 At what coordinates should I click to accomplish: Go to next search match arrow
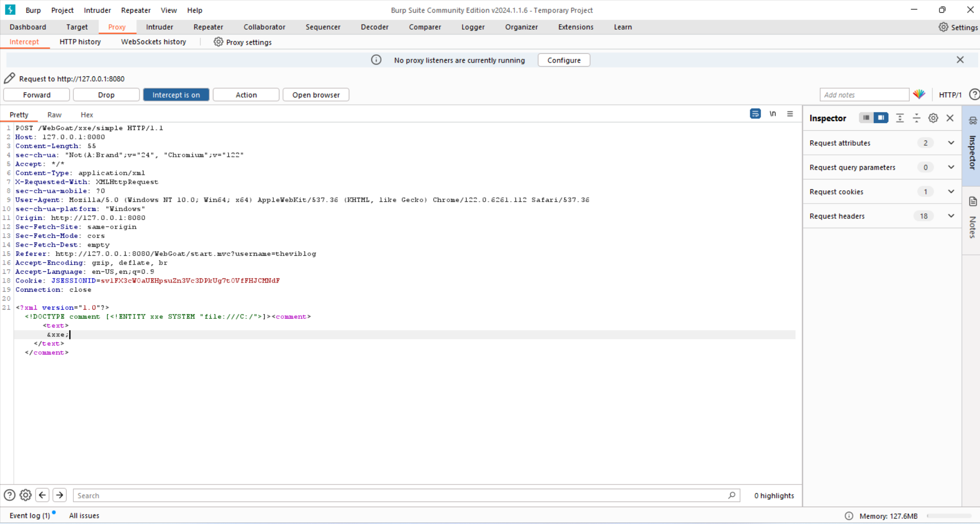pos(59,495)
